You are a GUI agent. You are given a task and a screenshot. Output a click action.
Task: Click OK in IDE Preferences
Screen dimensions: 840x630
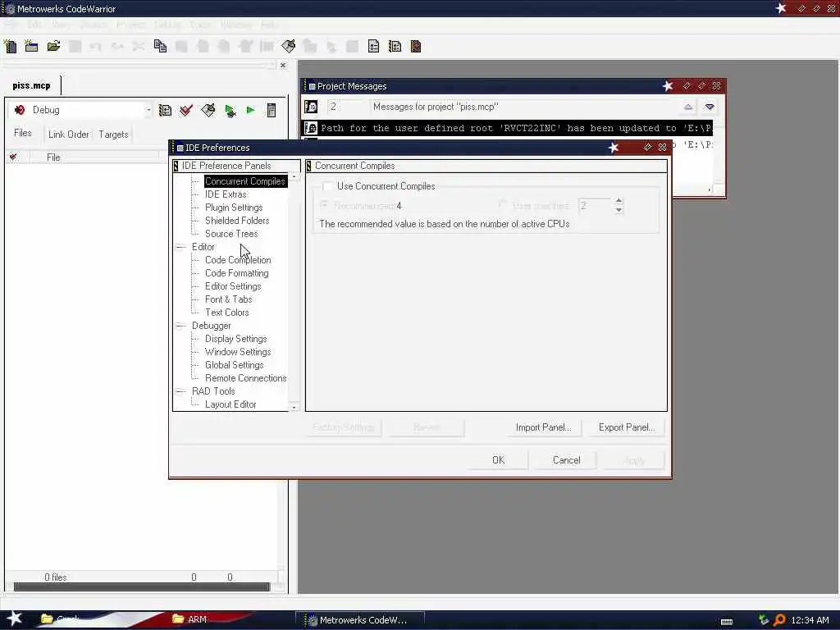[x=498, y=460]
